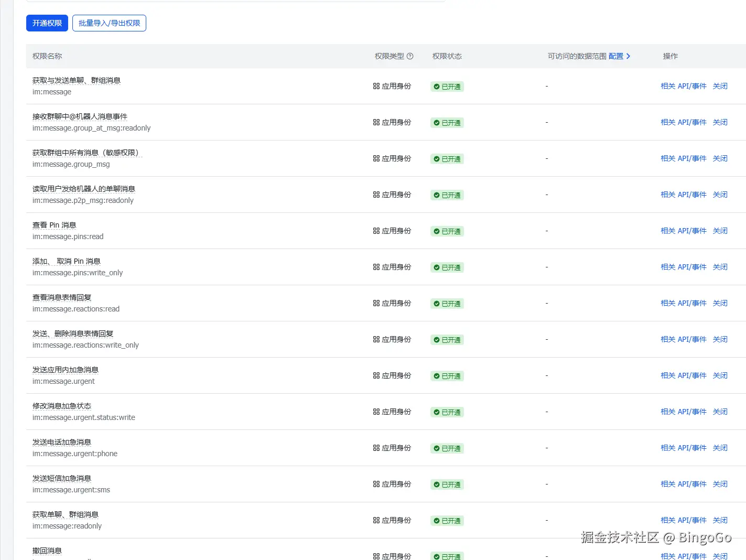Click the help icon beside 权限类型 header

411,56
